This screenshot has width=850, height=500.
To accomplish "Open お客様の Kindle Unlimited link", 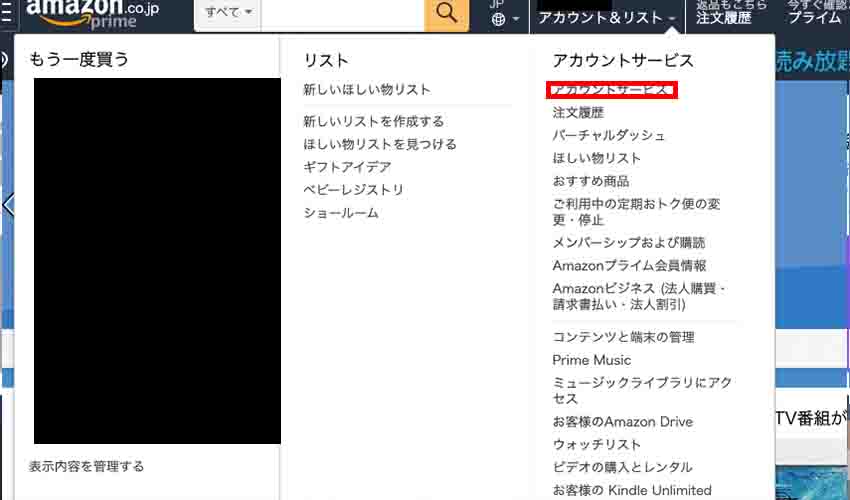I will (x=632, y=490).
